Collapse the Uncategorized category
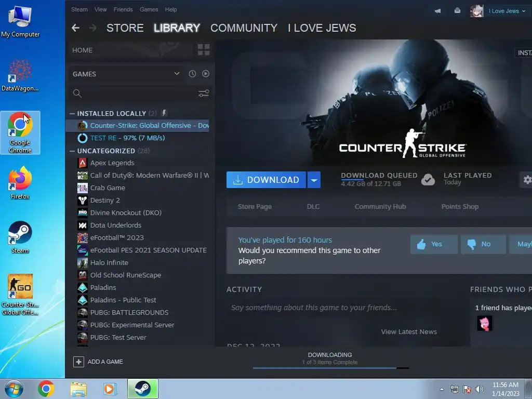The image size is (532, 399). click(x=72, y=151)
